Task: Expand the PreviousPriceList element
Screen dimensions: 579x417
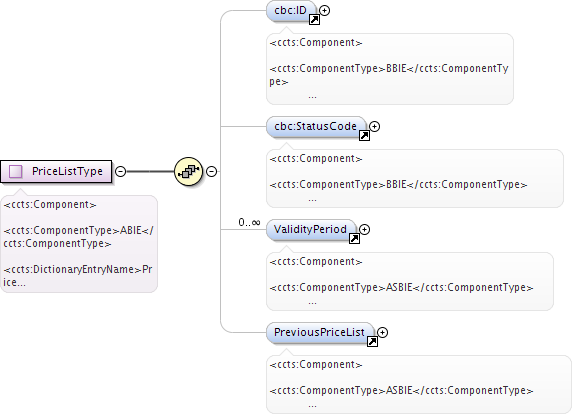Action: click(383, 333)
